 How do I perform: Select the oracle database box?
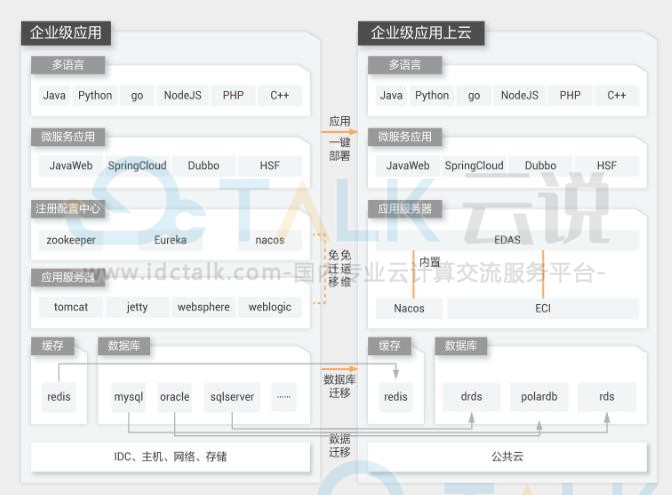coord(174,397)
